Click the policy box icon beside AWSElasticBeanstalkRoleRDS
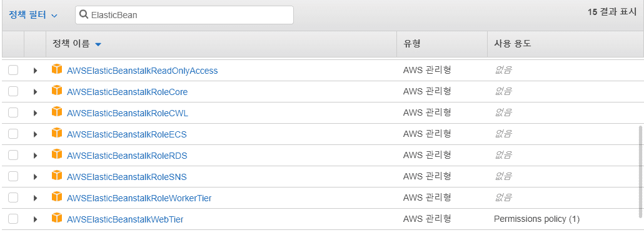Image resolution: width=644 pixels, height=235 pixels. click(57, 155)
